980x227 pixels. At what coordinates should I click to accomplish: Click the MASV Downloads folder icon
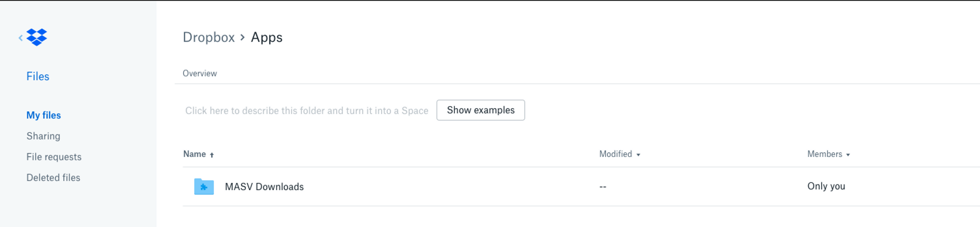(204, 186)
